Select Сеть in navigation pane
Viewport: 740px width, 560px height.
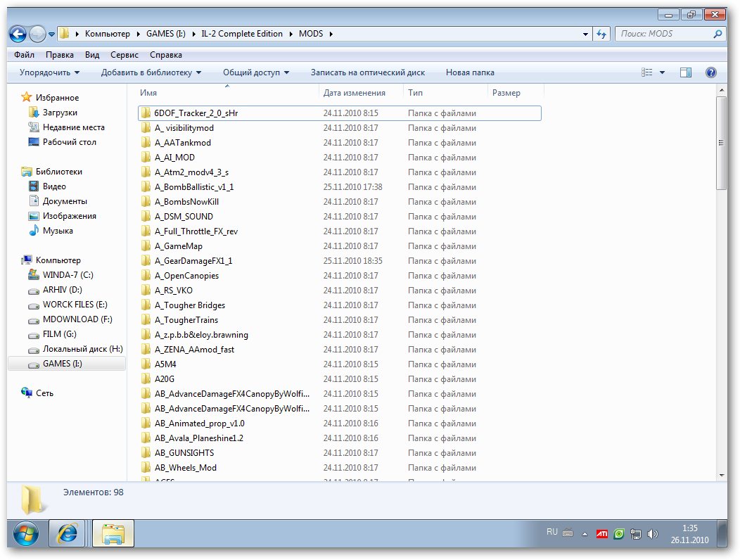click(x=44, y=393)
